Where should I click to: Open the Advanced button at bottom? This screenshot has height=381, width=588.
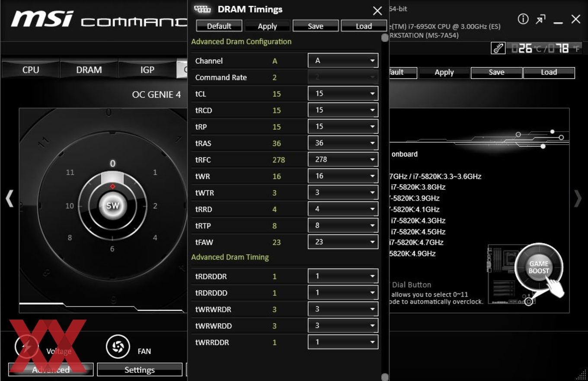pyautogui.click(x=51, y=370)
